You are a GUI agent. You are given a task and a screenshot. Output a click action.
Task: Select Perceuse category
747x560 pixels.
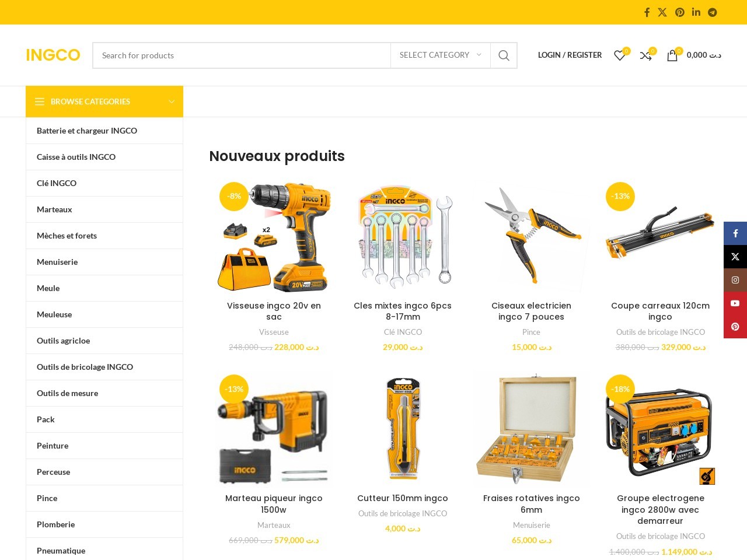point(104,472)
